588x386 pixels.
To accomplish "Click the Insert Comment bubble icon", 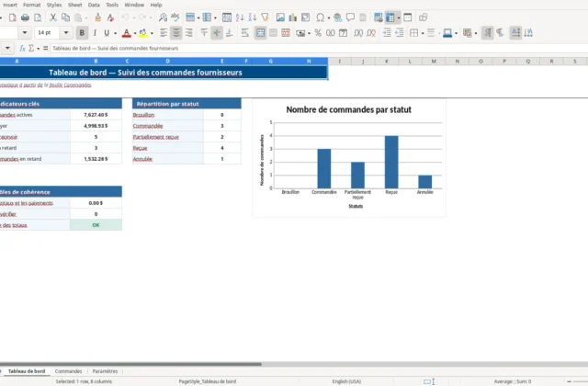I will [x=350, y=17].
